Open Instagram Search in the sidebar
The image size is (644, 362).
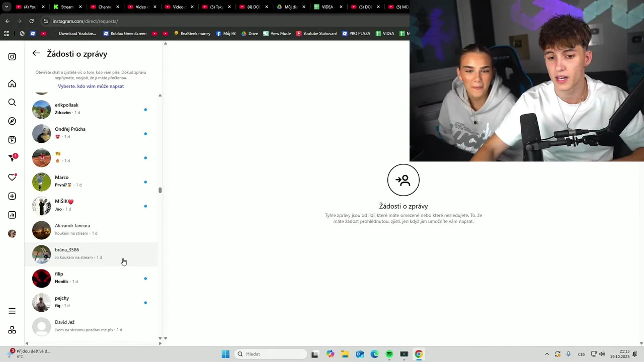[x=12, y=103]
